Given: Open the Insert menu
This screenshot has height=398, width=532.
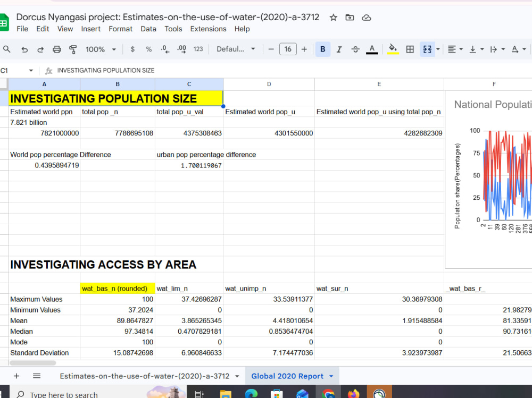Looking at the screenshot, I should point(90,29).
